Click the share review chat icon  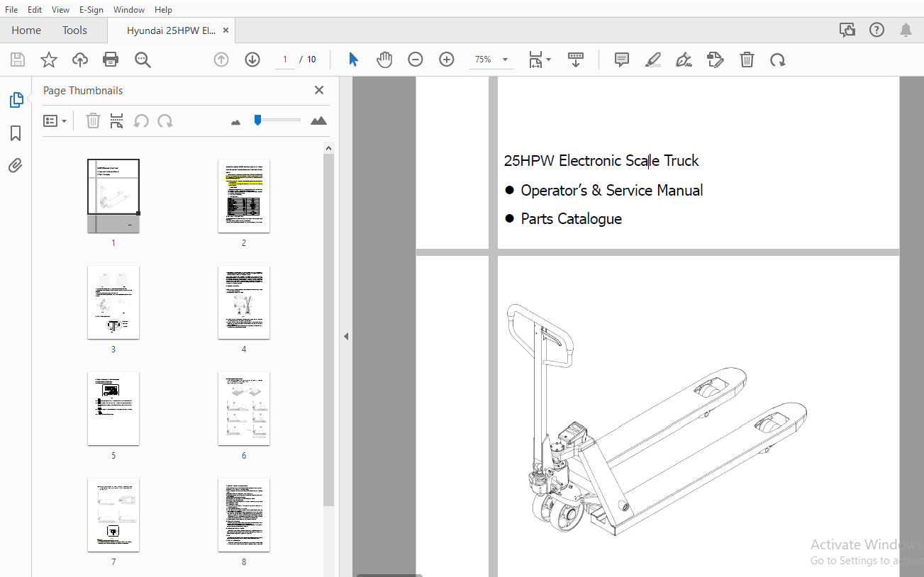pyautogui.click(x=847, y=30)
